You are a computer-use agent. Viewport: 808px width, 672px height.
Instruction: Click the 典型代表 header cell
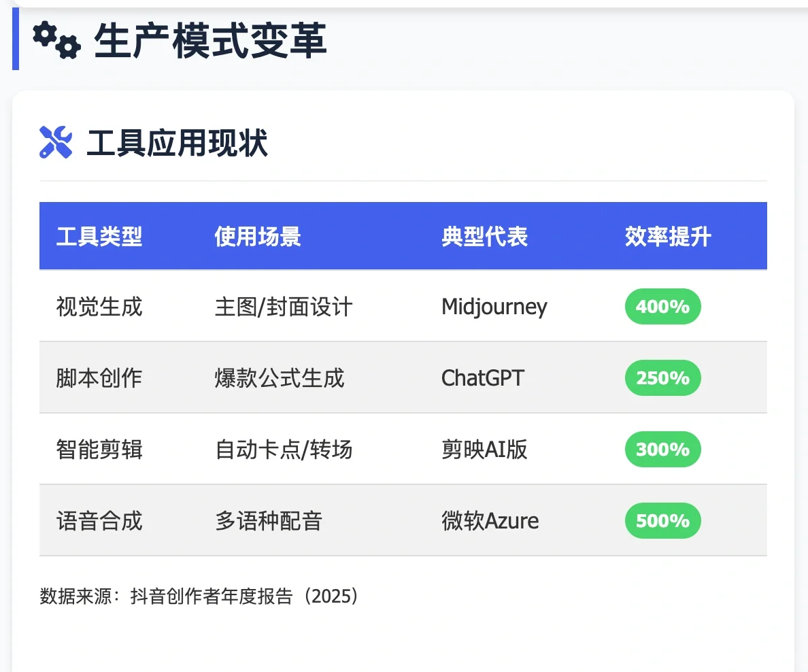[484, 236]
